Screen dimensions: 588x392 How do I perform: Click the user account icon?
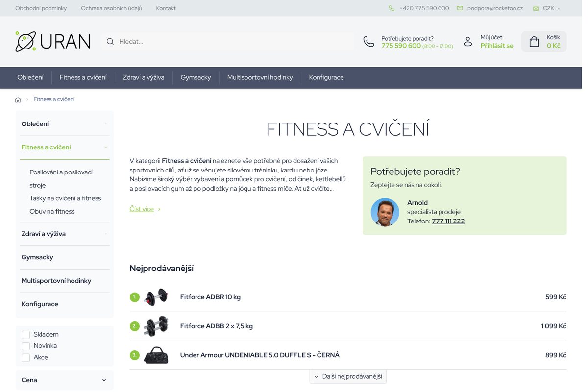tap(468, 42)
